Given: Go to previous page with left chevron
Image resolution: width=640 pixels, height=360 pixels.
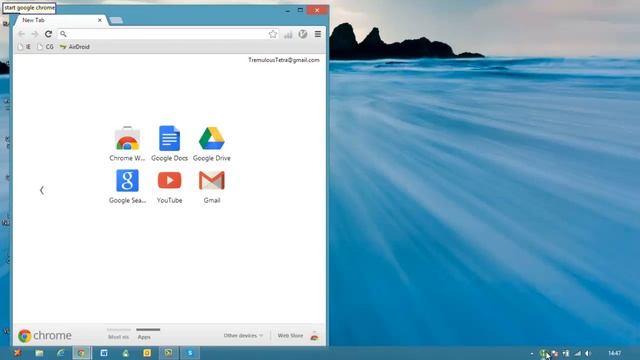Looking at the screenshot, I should pyautogui.click(x=42, y=190).
